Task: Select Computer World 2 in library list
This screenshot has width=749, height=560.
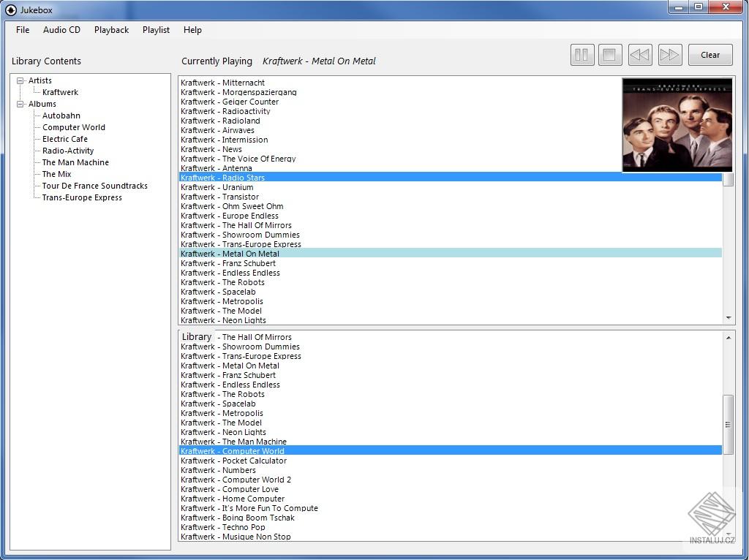Action: [236, 480]
